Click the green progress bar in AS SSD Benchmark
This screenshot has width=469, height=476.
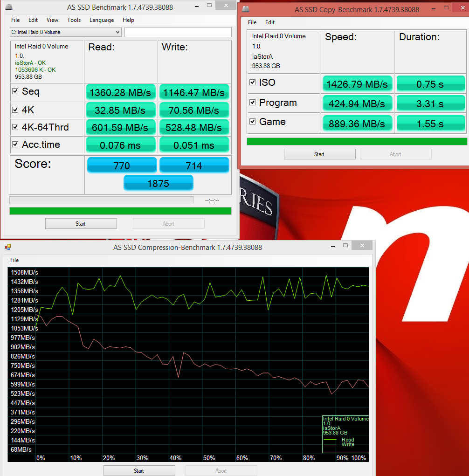(x=120, y=211)
